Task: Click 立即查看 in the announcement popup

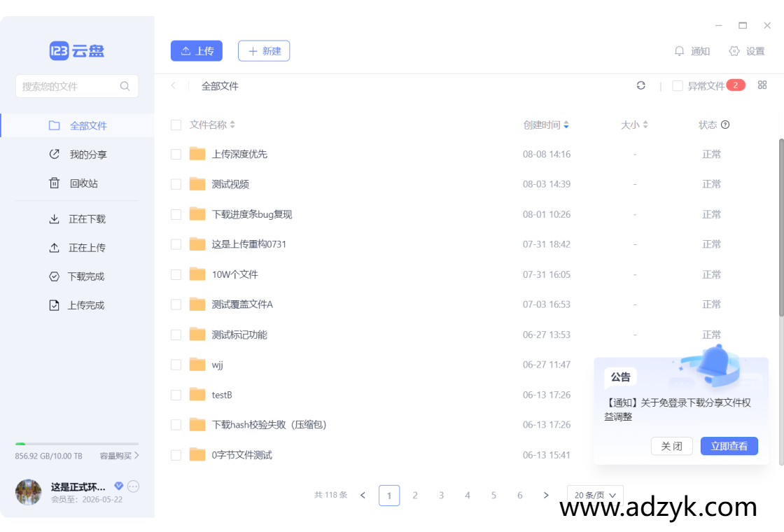Action: (729, 446)
